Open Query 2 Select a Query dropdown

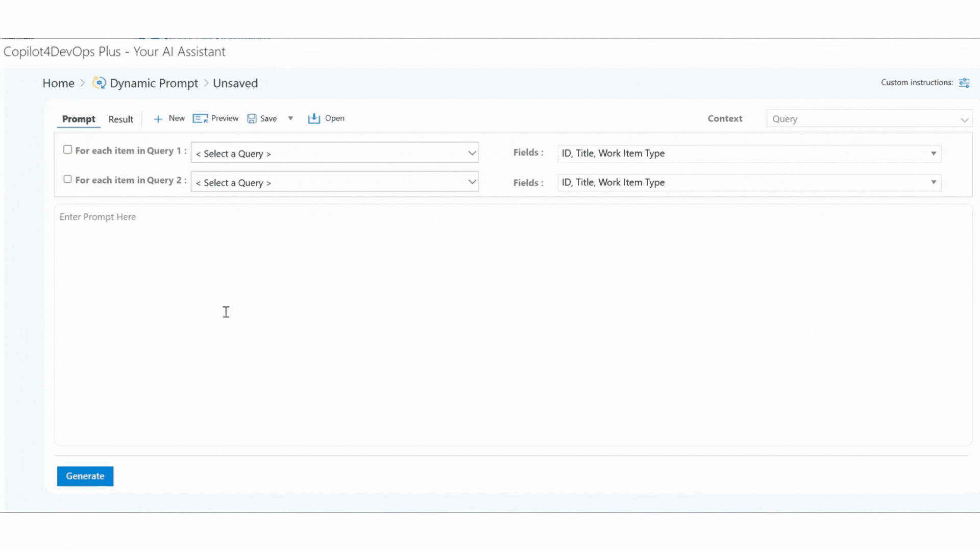(334, 182)
